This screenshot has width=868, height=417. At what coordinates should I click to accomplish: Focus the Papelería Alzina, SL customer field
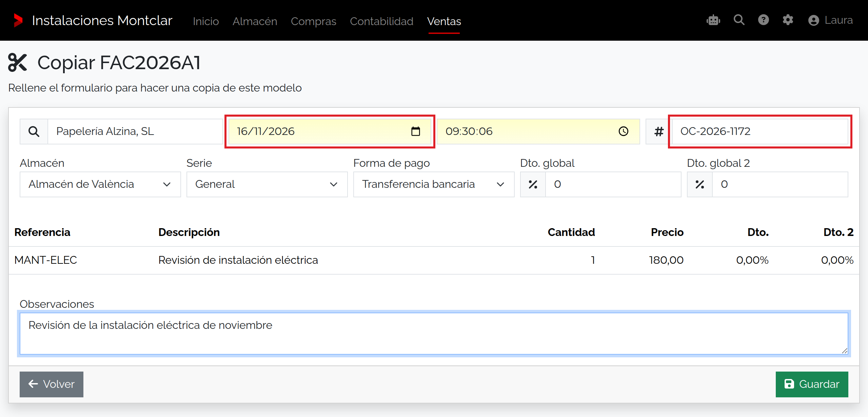click(x=135, y=132)
